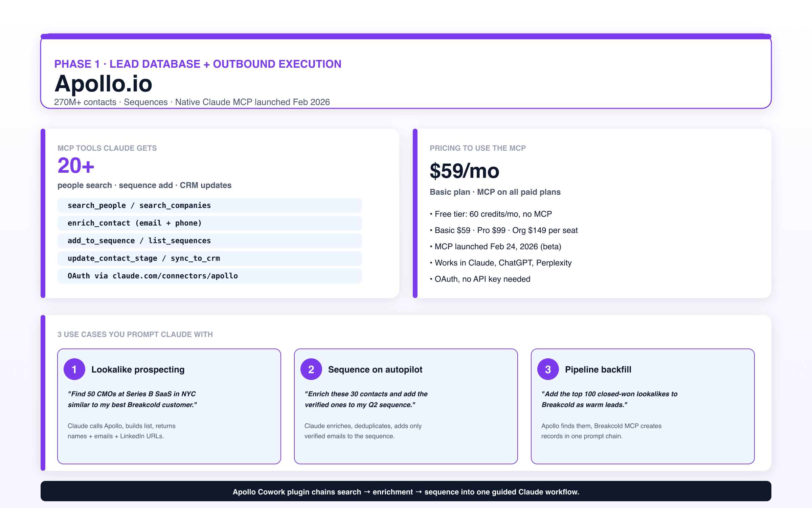
Task: Click the number 3 badge for Pipeline backfill
Action: coord(548,369)
